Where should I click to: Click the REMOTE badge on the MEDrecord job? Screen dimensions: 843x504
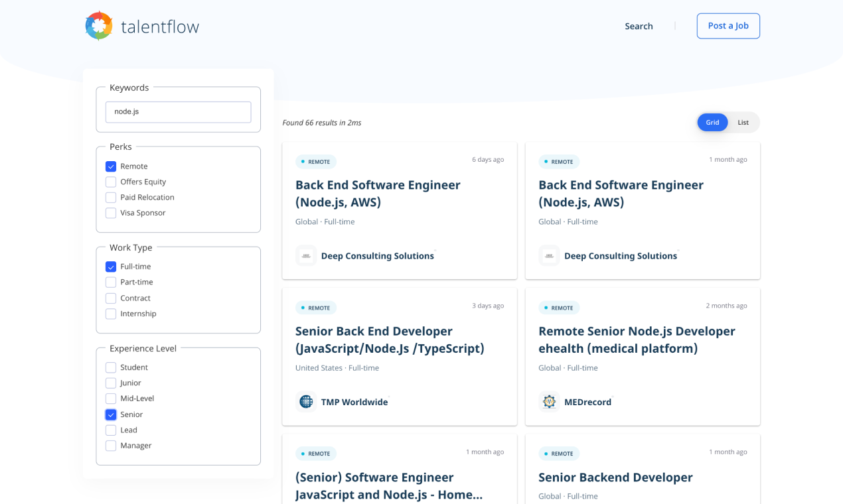559,307
